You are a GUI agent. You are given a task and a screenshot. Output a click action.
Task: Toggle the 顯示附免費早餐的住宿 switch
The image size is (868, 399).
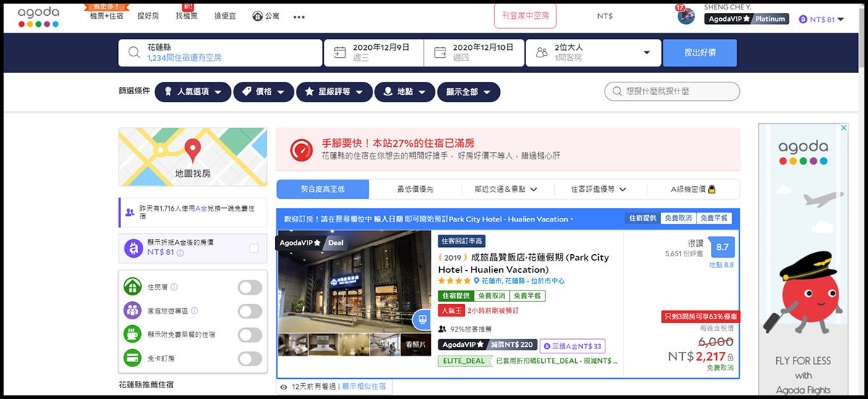click(250, 335)
